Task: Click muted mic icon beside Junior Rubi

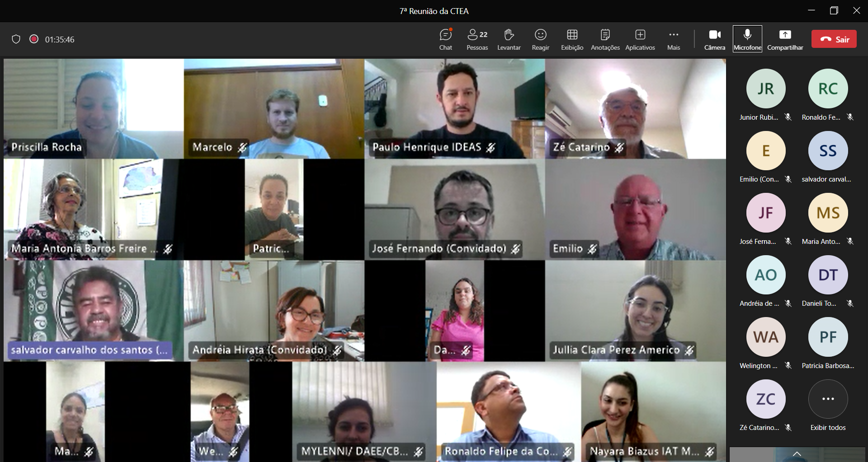Action: tap(788, 117)
